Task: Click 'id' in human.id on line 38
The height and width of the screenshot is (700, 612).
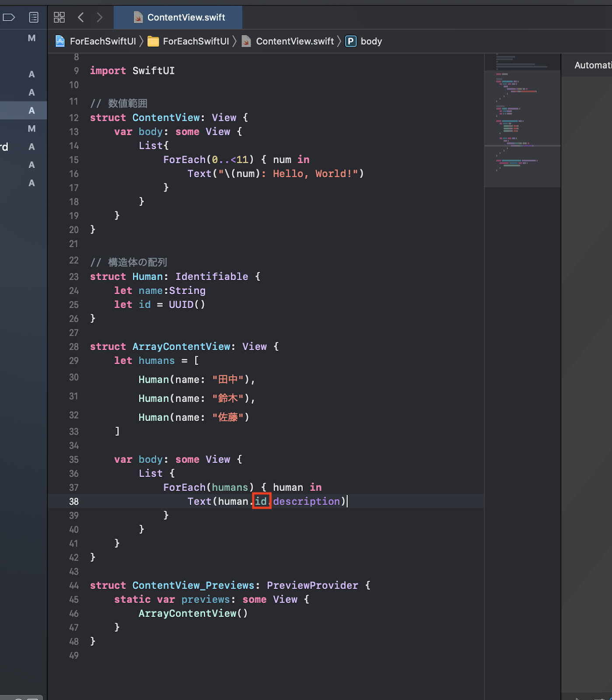Action: point(261,501)
